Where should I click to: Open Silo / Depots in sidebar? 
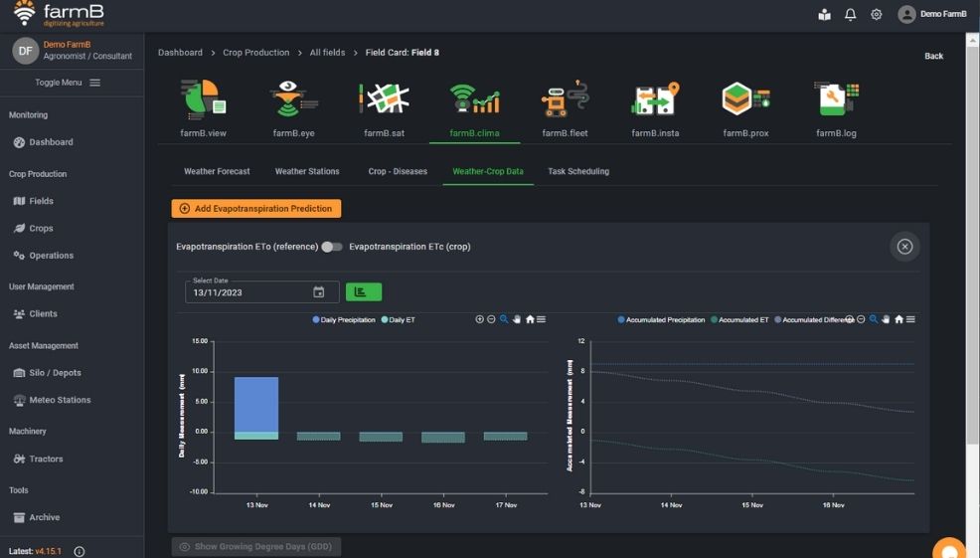[47, 373]
